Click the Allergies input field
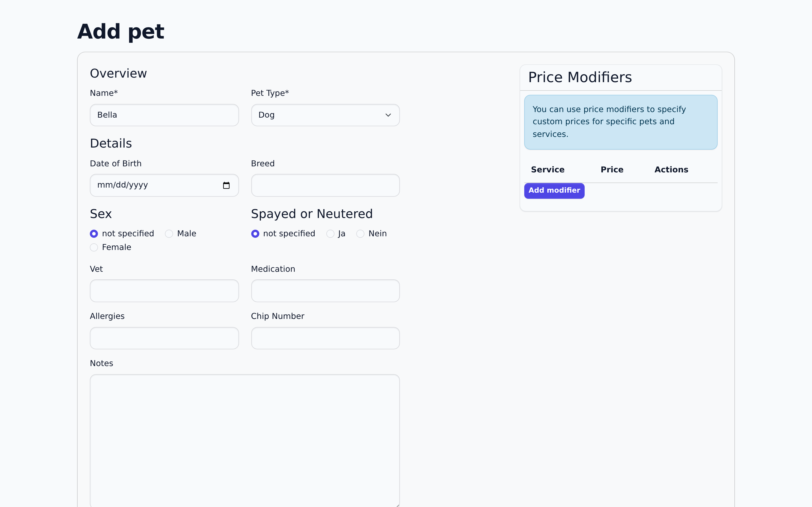812x507 pixels. point(164,338)
